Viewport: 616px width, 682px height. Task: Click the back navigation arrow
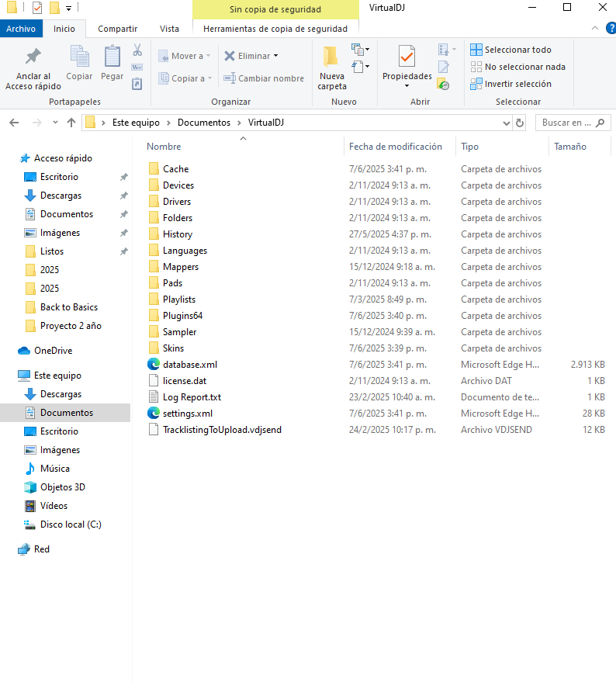pos(14,123)
